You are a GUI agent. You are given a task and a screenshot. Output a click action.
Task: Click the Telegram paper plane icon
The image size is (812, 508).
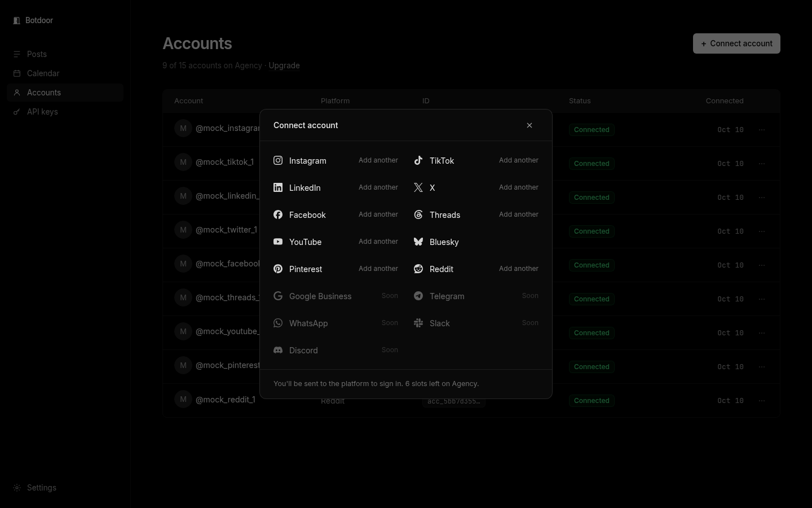point(418,296)
